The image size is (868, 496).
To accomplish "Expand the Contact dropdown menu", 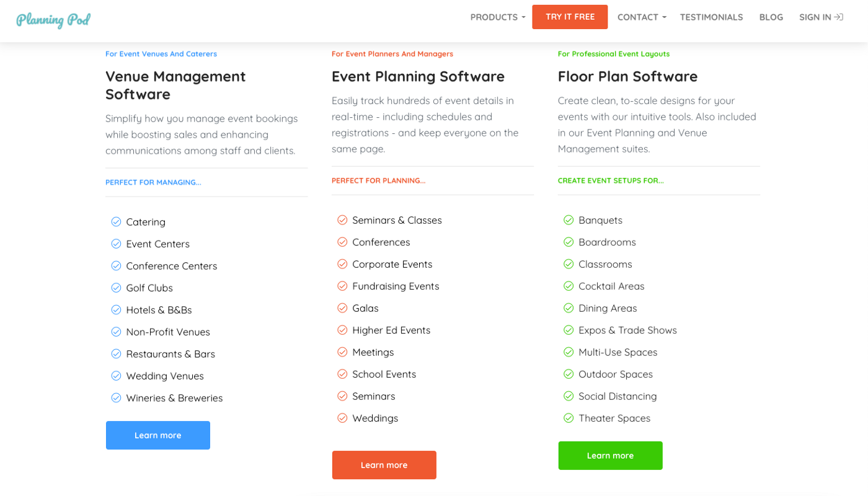I will 642,17.
